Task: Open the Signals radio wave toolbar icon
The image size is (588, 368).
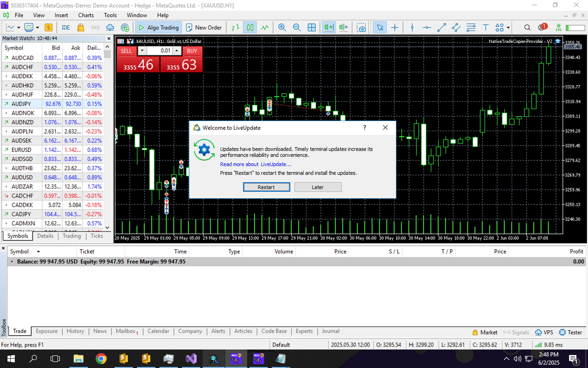Action: [x=95, y=28]
